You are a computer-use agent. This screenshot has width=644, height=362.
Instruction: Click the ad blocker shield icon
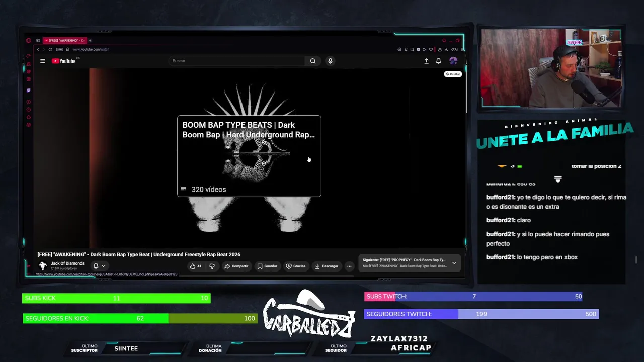pos(418,49)
